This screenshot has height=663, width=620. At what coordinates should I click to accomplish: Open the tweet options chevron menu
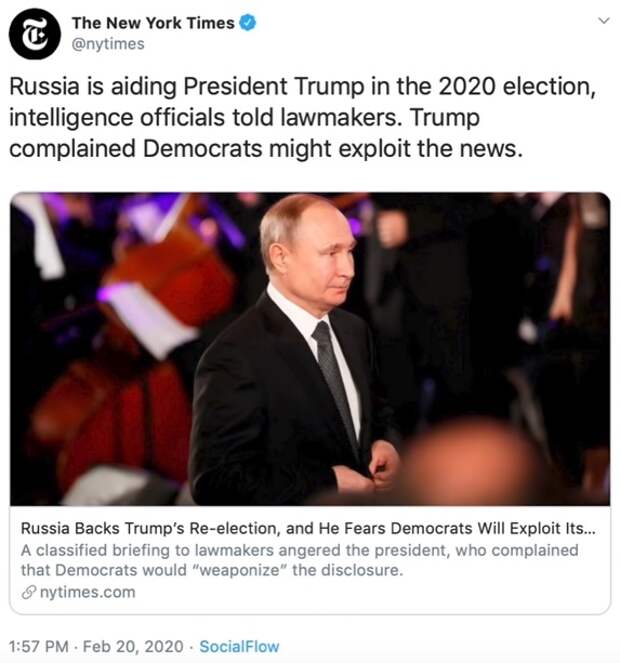[x=601, y=20]
